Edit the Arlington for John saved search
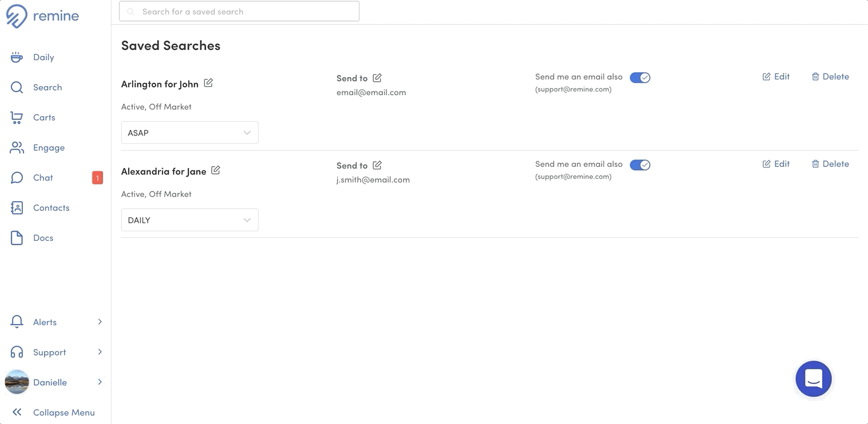The width and height of the screenshot is (868, 424). (776, 76)
